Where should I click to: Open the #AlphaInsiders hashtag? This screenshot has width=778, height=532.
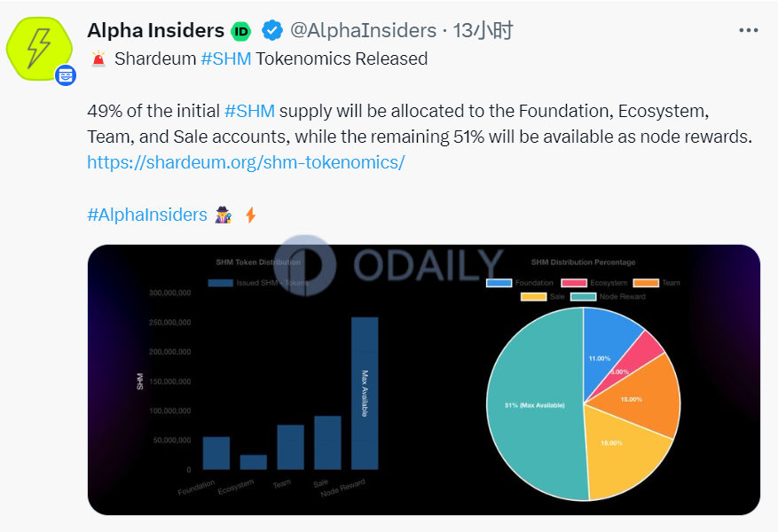(147, 215)
